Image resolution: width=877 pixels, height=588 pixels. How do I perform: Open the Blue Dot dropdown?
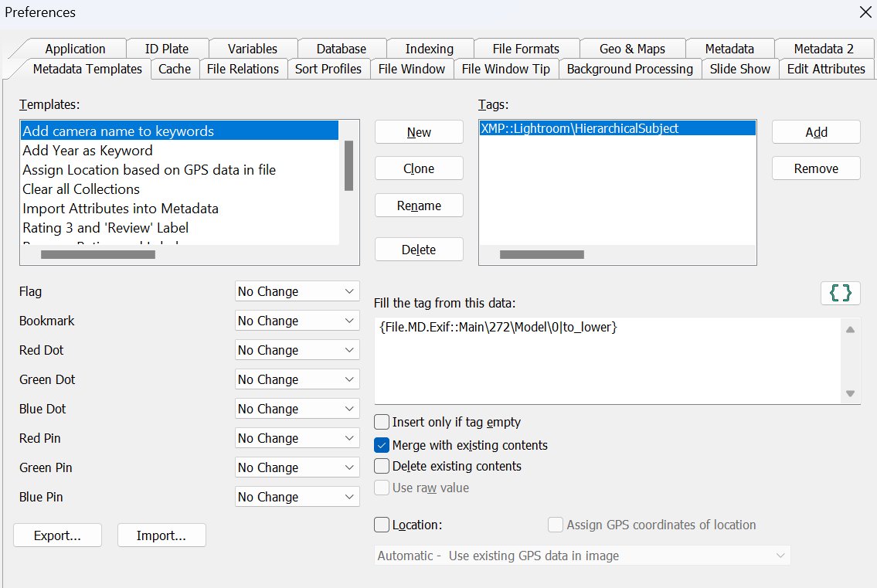pyautogui.click(x=297, y=409)
